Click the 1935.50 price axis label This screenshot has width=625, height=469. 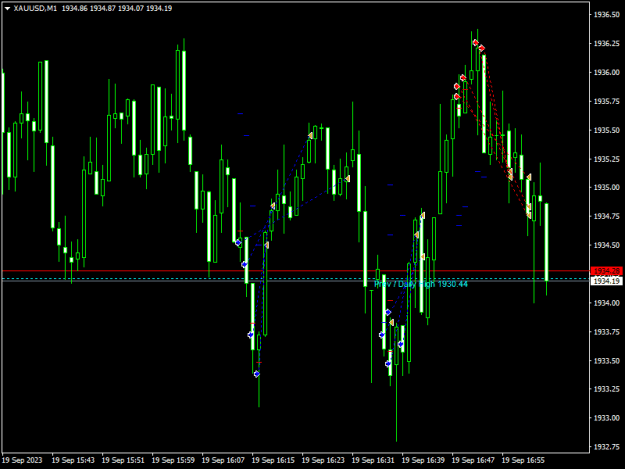click(607, 130)
